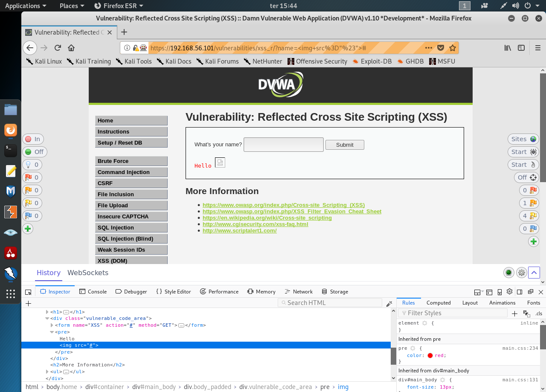
Task: Click the red color swatch
Action: pyautogui.click(x=430, y=356)
